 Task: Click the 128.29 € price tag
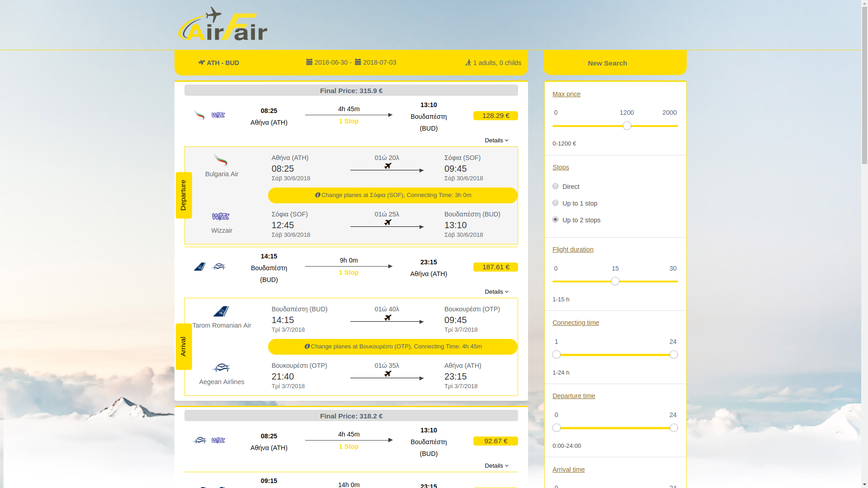pyautogui.click(x=495, y=115)
